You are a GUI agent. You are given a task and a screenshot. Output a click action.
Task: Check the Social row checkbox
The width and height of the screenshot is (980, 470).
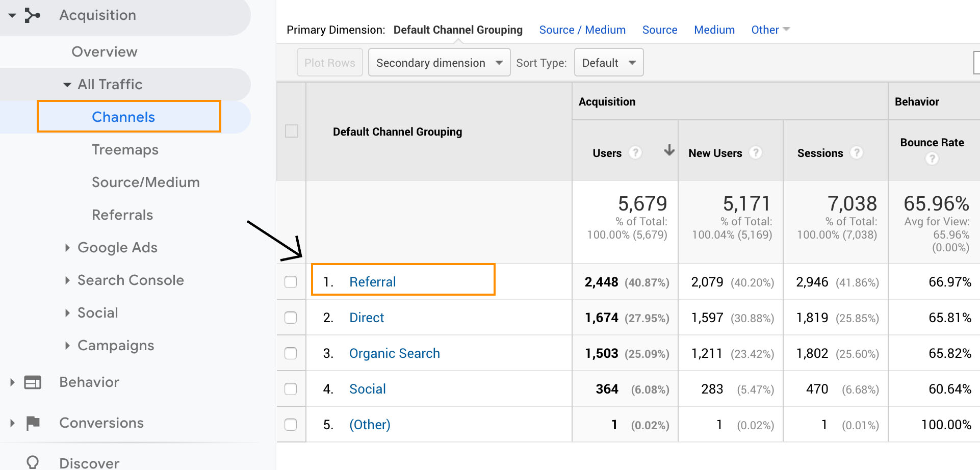tap(291, 389)
